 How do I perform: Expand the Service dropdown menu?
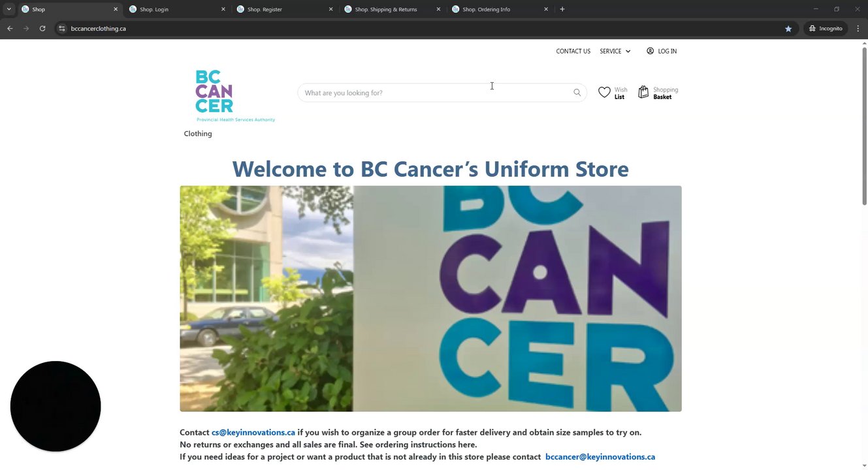[x=615, y=51]
